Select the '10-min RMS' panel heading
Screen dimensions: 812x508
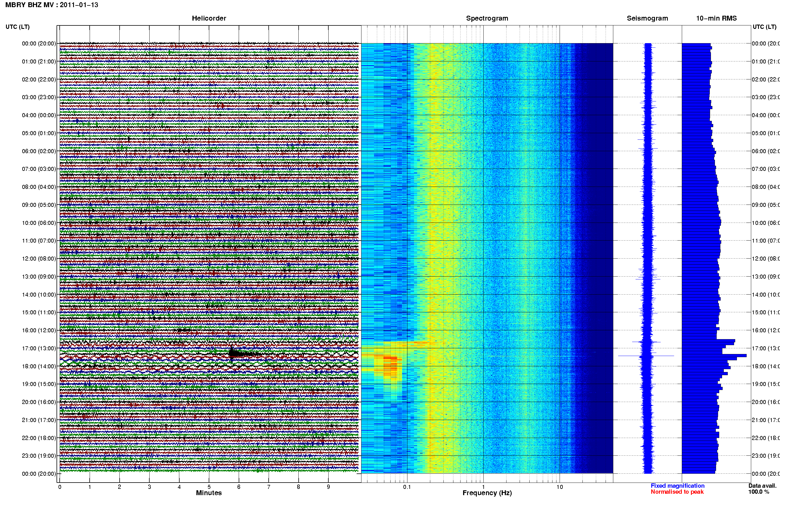click(716, 18)
